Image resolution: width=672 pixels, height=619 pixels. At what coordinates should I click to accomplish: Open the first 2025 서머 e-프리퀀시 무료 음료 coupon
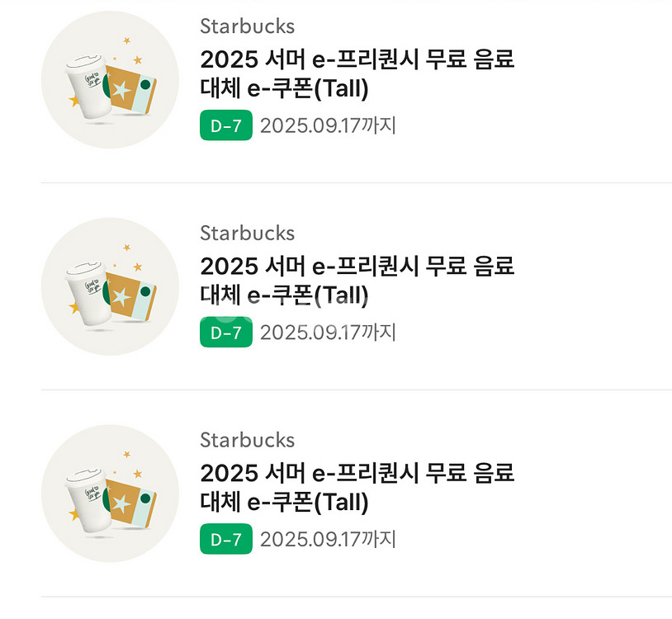(357, 59)
